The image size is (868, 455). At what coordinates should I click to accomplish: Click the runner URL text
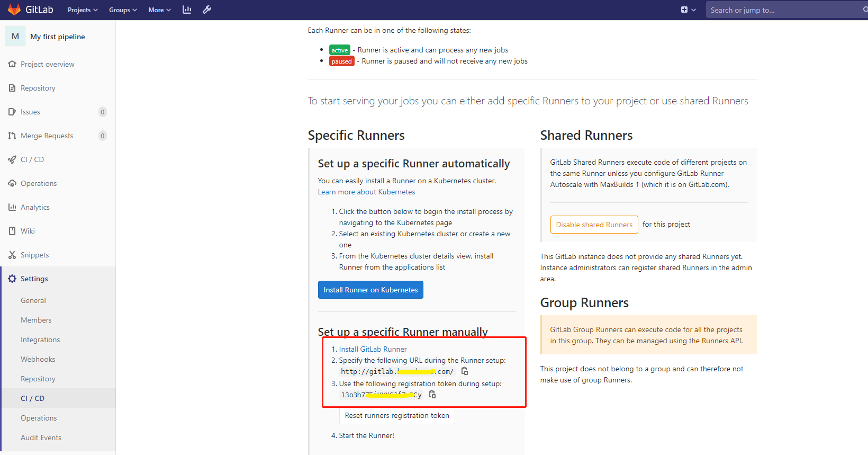pyautogui.click(x=397, y=371)
